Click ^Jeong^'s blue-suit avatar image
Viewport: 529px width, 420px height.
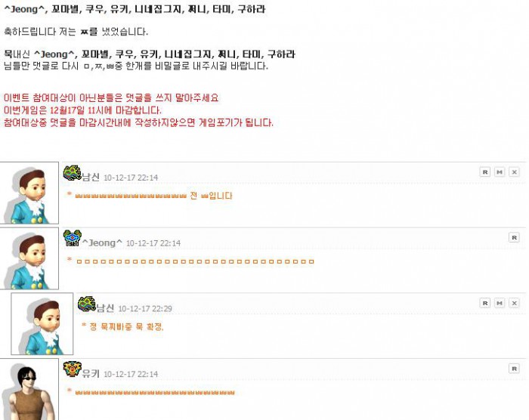(29, 258)
